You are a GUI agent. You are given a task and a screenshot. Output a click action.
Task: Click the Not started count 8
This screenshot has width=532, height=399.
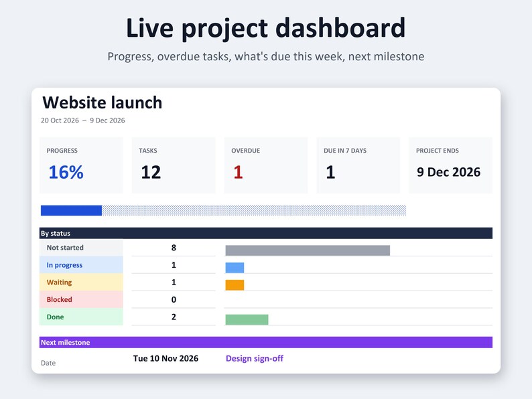[174, 248]
